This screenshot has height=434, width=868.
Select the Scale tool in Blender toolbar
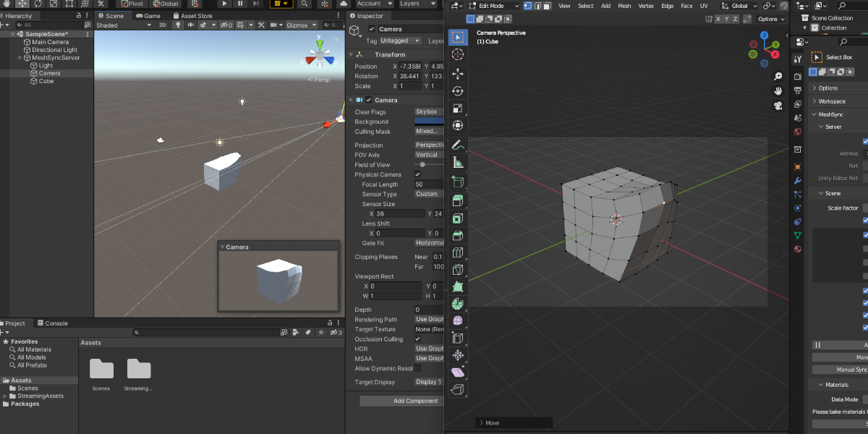[x=457, y=109]
